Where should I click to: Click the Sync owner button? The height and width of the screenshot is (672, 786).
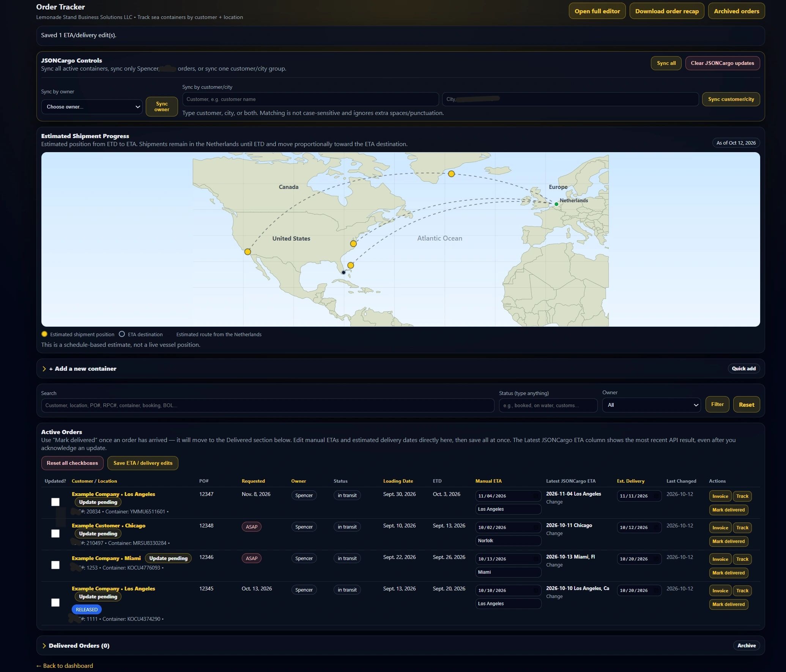162,107
